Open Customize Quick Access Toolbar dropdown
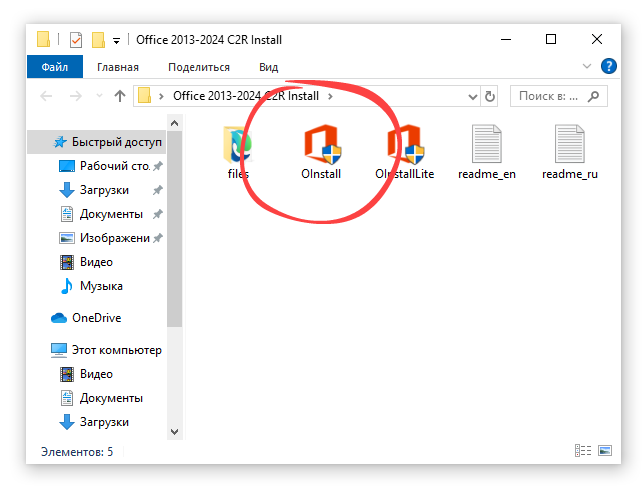The image size is (642, 486). tap(116, 41)
